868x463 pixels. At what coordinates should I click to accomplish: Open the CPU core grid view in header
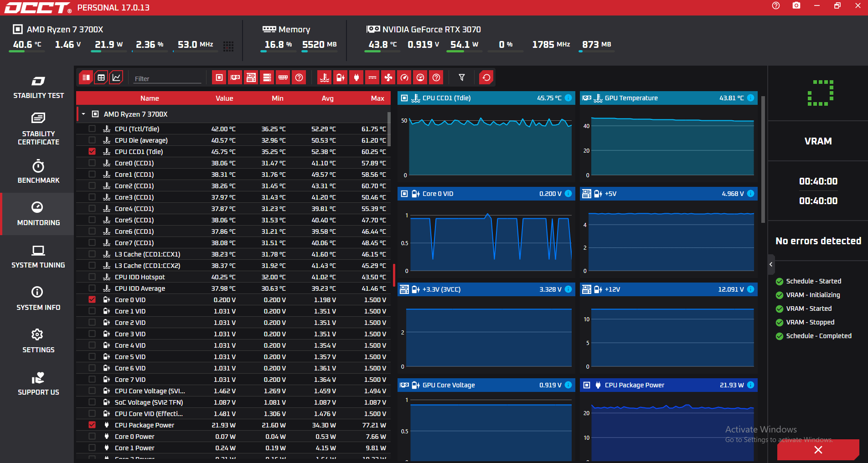(228, 46)
